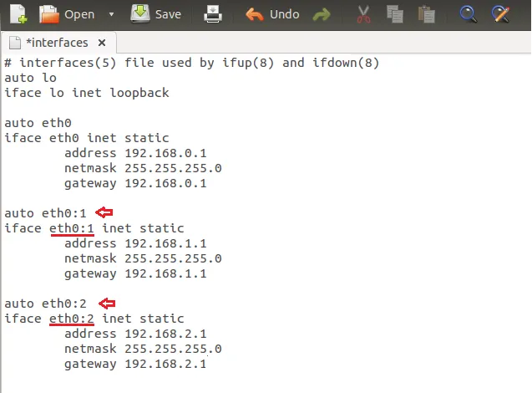
Task: Save the interfaces file
Action: (x=156, y=14)
